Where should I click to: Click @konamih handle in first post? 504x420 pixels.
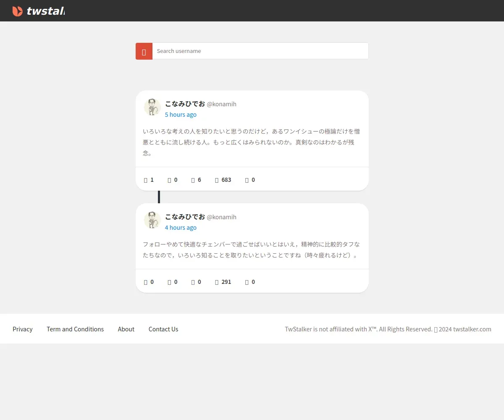click(221, 104)
